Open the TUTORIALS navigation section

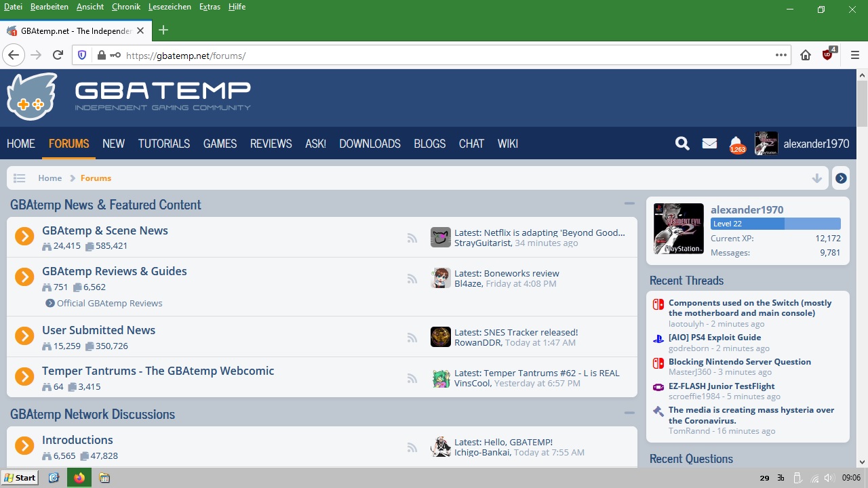click(164, 144)
